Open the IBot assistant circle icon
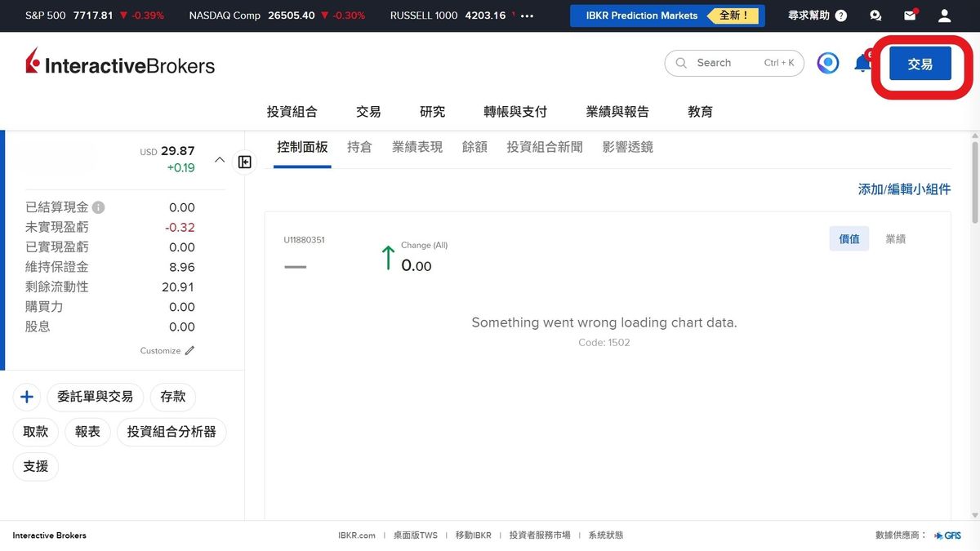The image size is (980, 551). (828, 63)
